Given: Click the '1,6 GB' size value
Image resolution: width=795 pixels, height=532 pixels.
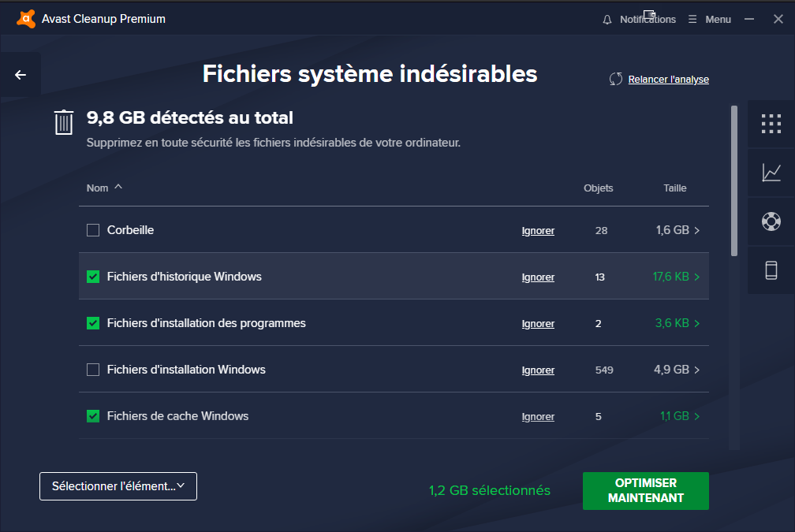Looking at the screenshot, I should tap(672, 230).
